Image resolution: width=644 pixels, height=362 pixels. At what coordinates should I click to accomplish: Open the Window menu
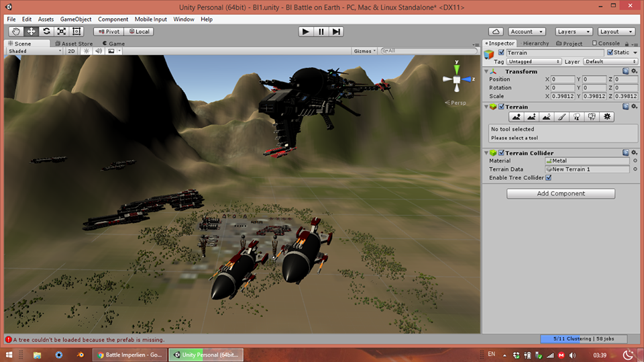click(184, 19)
